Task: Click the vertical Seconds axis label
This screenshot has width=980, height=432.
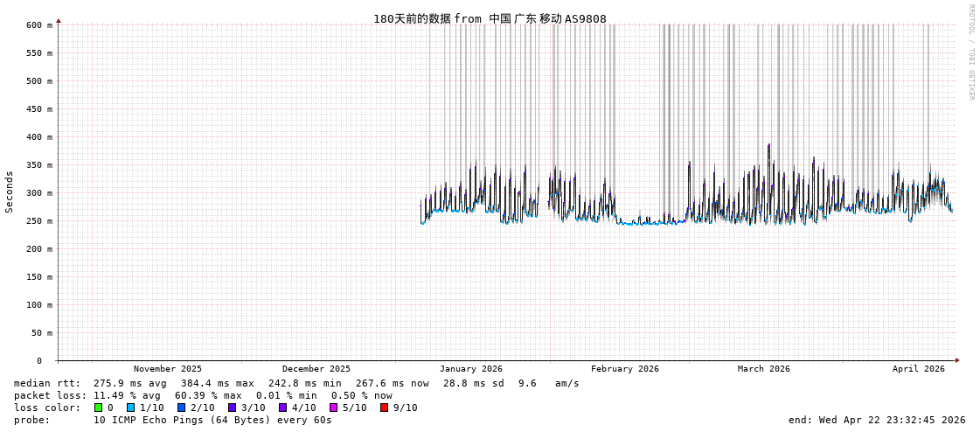Action: coord(10,192)
